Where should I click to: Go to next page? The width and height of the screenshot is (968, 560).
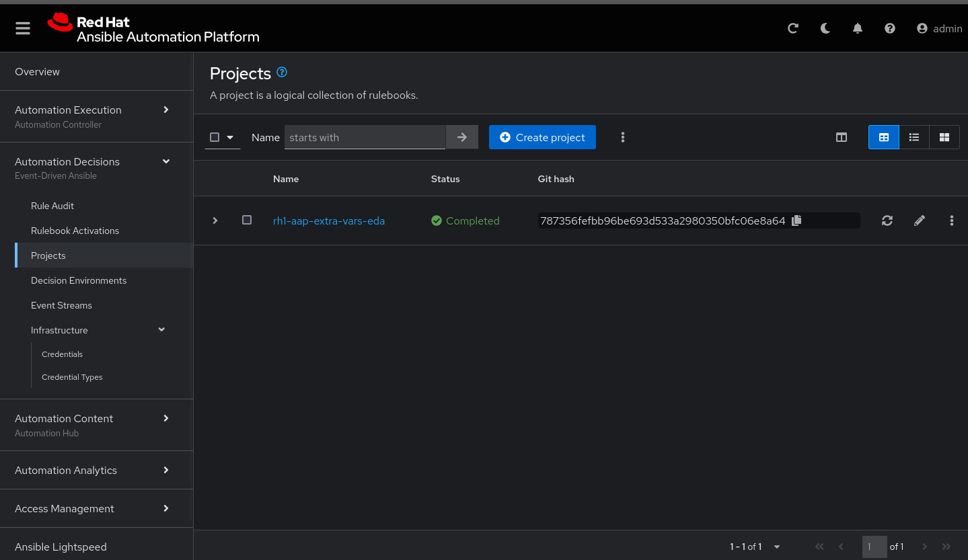point(925,547)
